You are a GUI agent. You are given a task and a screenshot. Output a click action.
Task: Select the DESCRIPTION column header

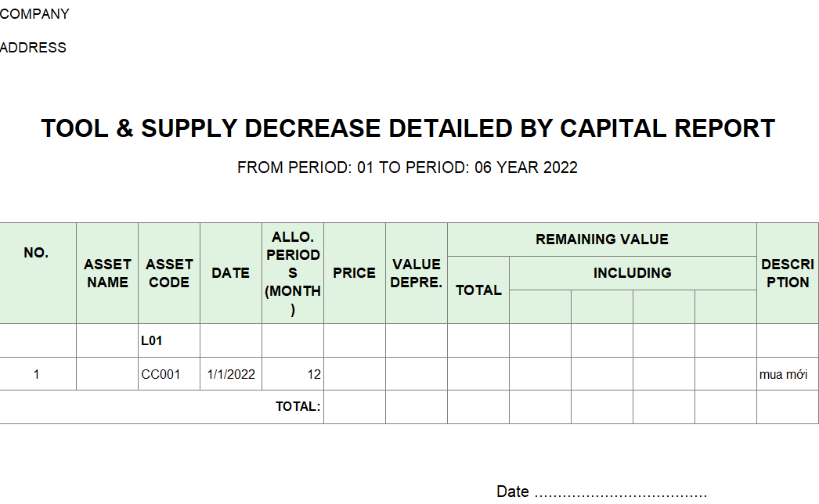click(788, 273)
